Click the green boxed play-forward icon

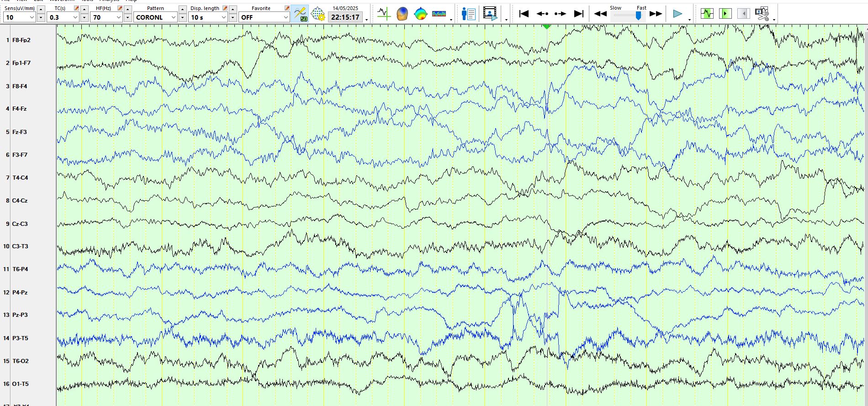click(725, 14)
